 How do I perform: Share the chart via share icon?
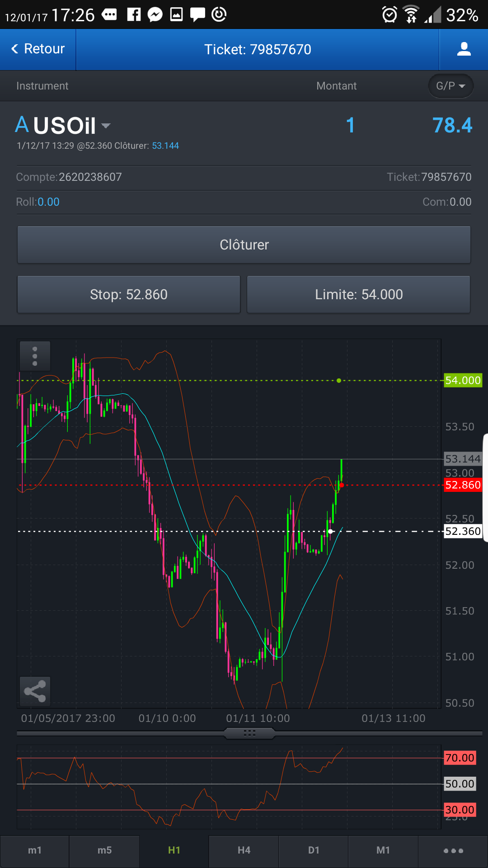35,691
